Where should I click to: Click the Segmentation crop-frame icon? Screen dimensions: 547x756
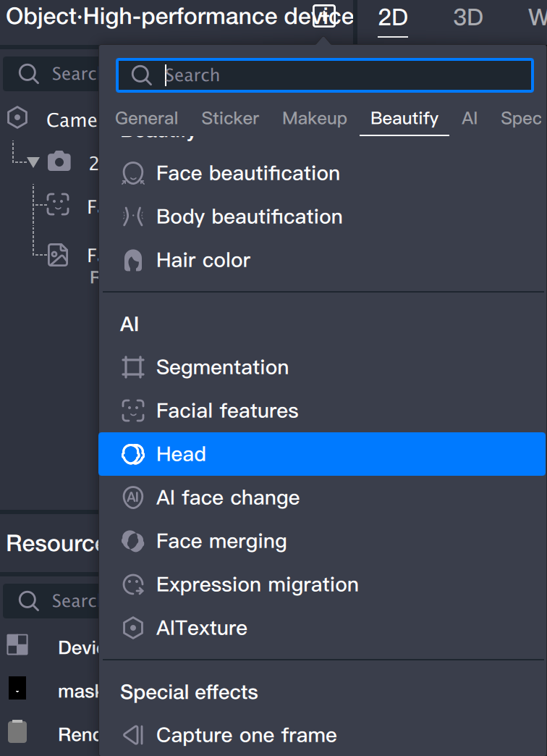(x=133, y=368)
